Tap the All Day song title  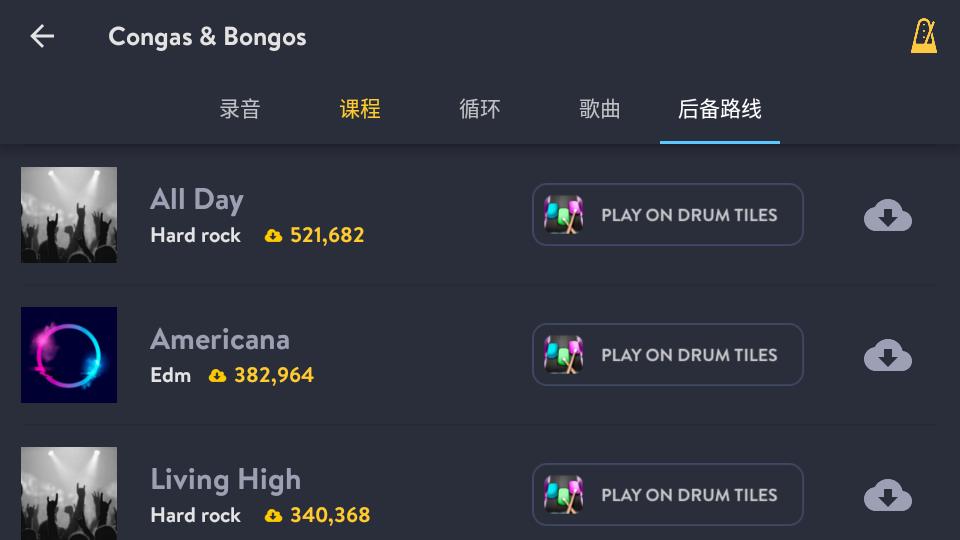(x=197, y=199)
